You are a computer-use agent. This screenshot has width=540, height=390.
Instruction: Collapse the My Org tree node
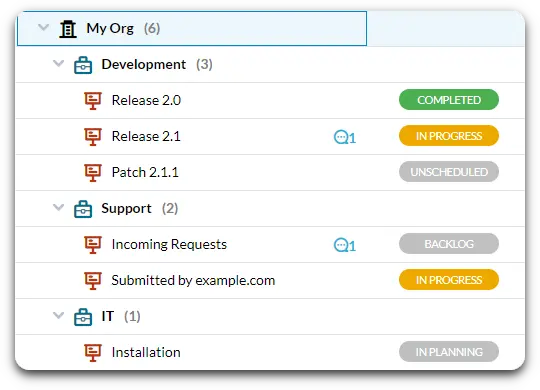(43, 27)
